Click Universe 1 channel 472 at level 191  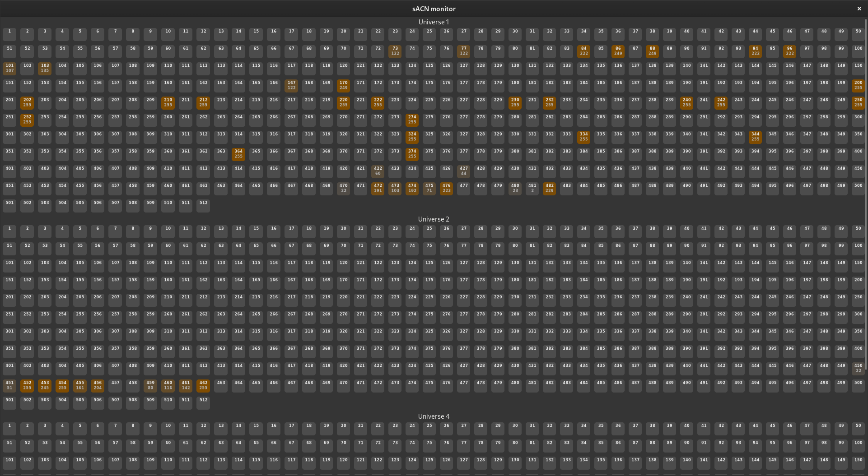pos(378,188)
